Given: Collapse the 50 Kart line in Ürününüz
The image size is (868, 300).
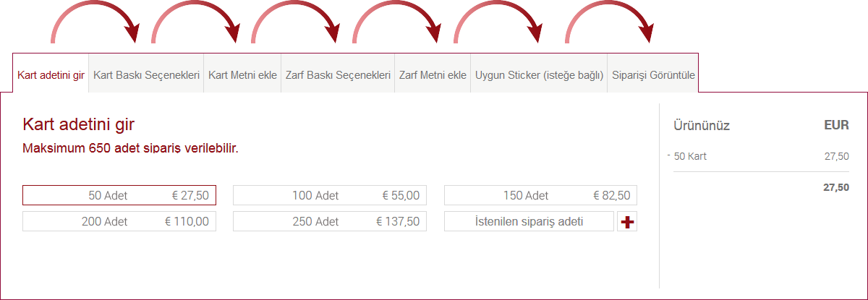Looking at the screenshot, I should point(669,155).
